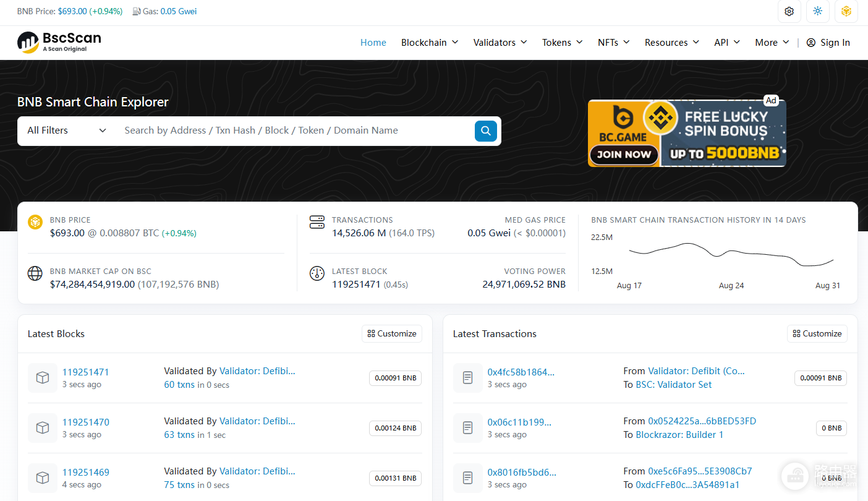Open transaction 0x8016fb5bd6...
The height and width of the screenshot is (501, 868).
pyautogui.click(x=522, y=473)
